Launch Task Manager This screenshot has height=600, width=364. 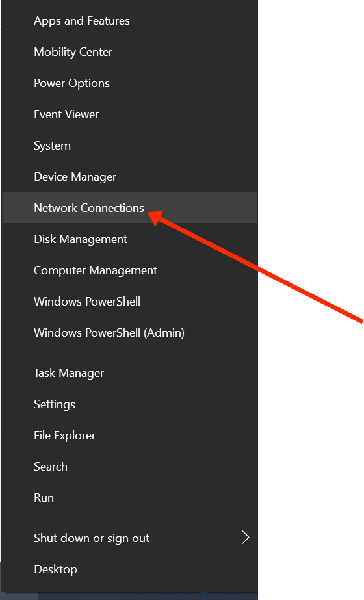(130, 373)
